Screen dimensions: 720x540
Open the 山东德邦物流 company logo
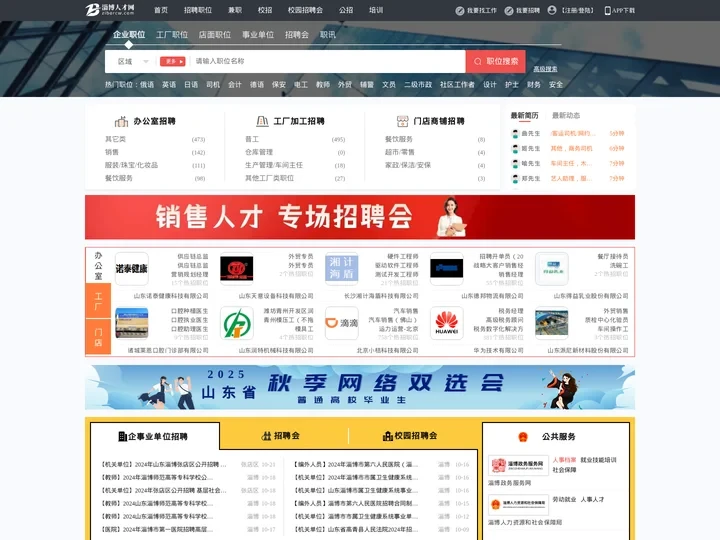coord(447,269)
